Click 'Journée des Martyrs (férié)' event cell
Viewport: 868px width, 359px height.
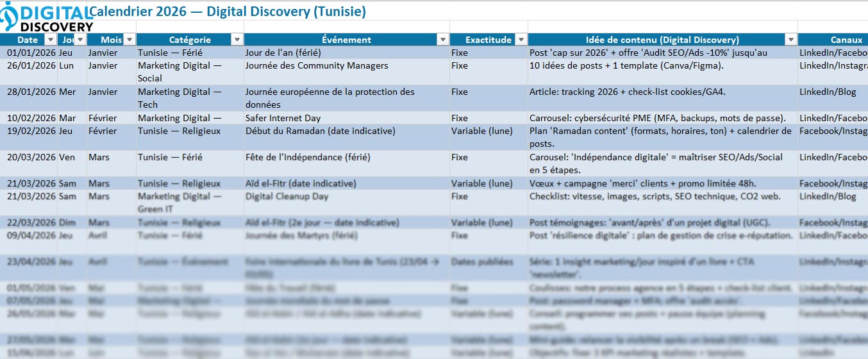(x=347, y=242)
